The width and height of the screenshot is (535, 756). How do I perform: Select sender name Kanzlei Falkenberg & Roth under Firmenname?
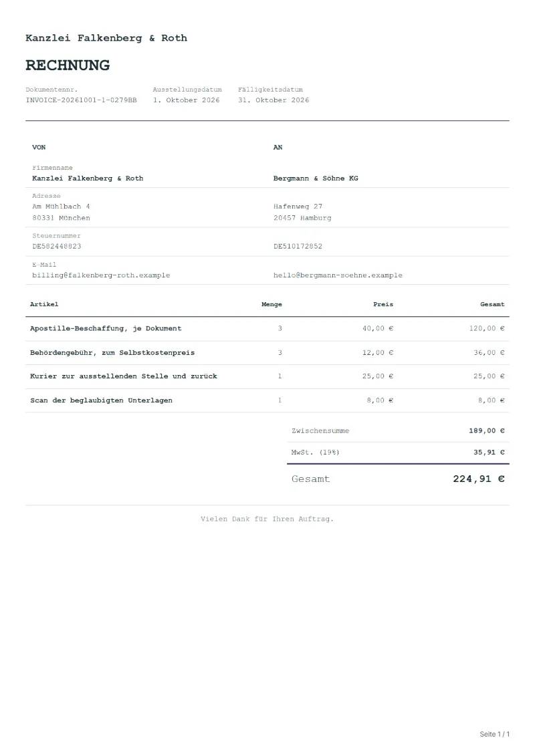click(88, 178)
